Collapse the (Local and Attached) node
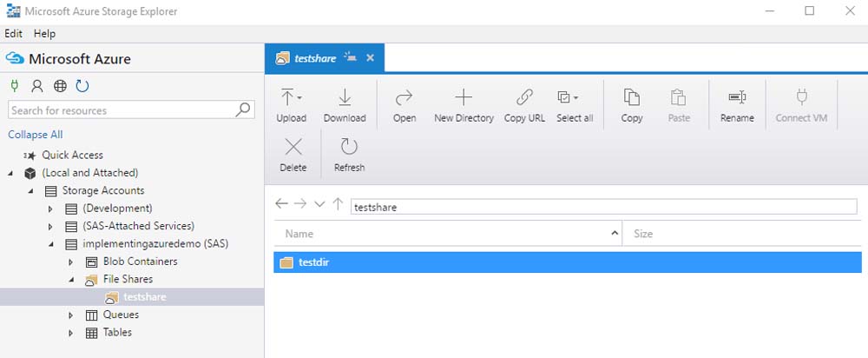 pyautogui.click(x=11, y=174)
